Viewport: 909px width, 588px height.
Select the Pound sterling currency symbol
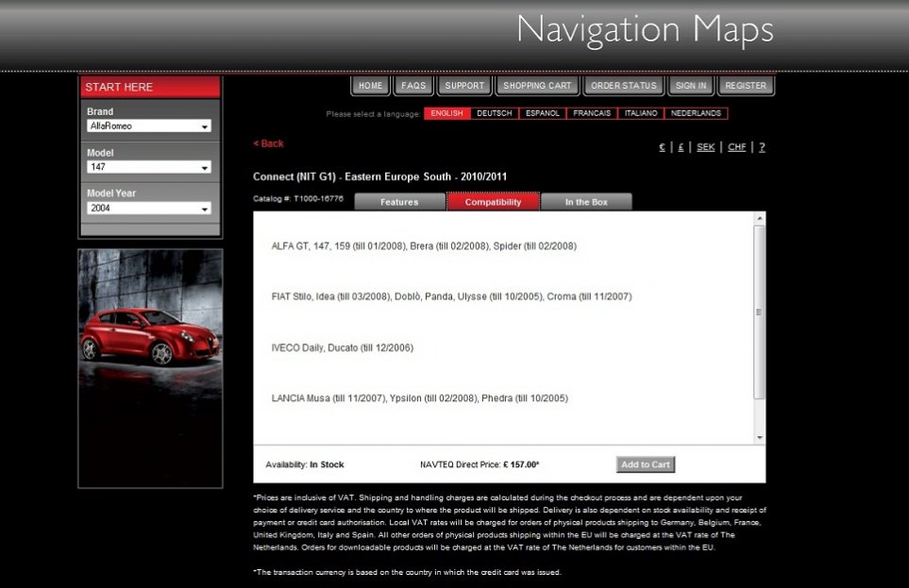(681, 147)
